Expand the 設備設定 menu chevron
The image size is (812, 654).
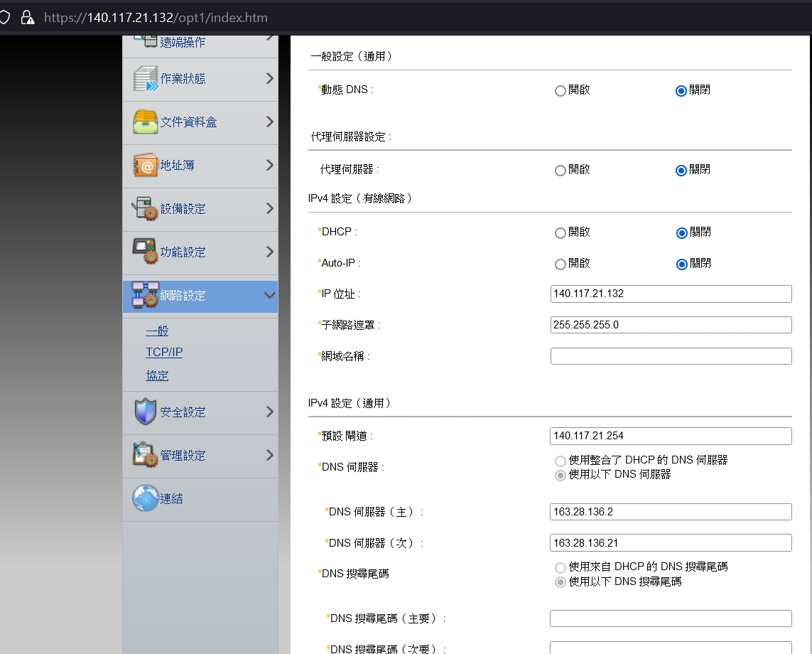[x=269, y=208]
